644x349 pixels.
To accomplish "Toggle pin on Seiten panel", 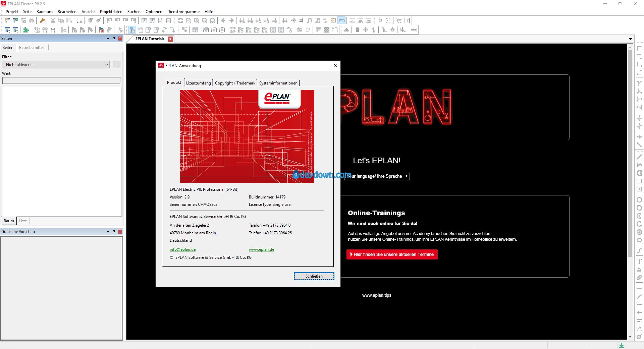I will click(114, 39).
